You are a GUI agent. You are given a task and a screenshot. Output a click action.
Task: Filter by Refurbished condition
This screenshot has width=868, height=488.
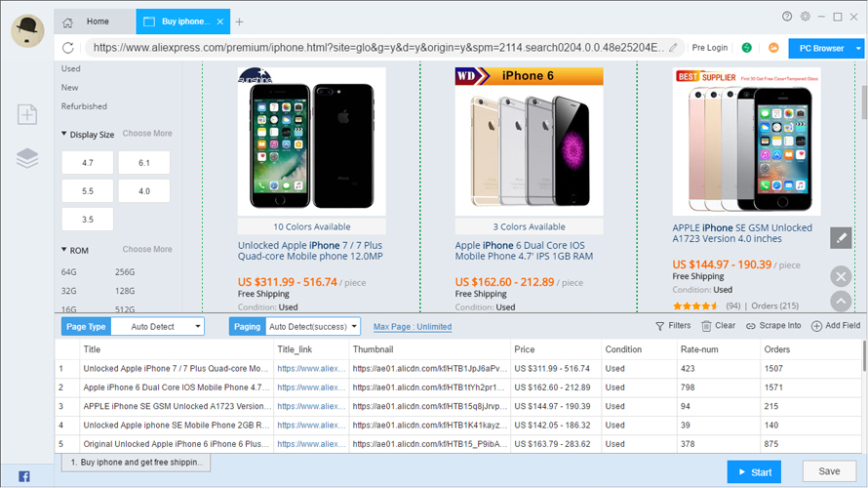(84, 106)
